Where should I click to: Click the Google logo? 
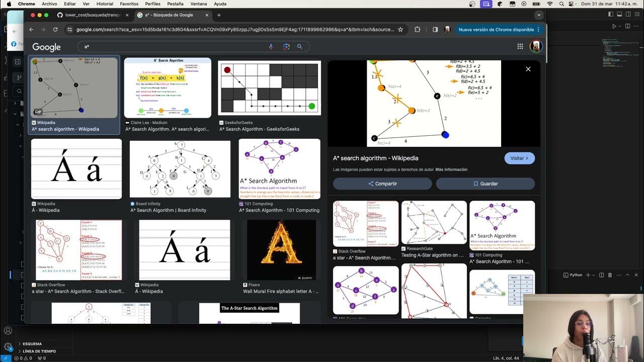click(x=46, y=47)
